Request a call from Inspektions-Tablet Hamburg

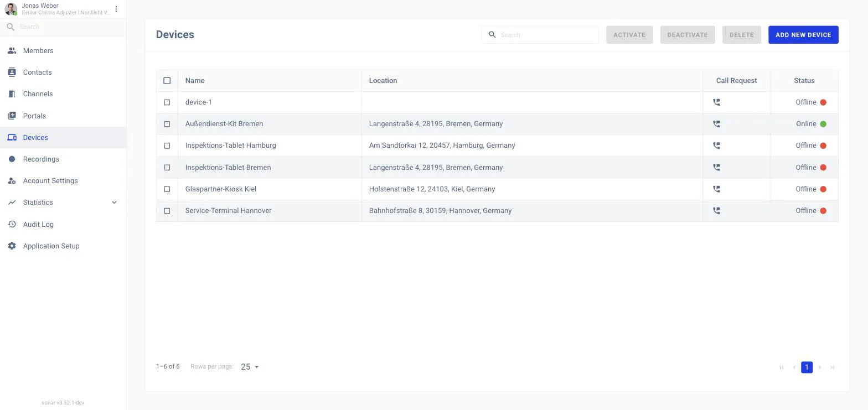coord(716,146)
